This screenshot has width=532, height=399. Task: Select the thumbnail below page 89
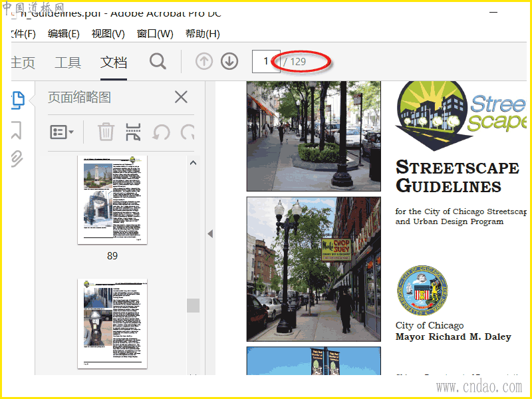tap(112, 324)
